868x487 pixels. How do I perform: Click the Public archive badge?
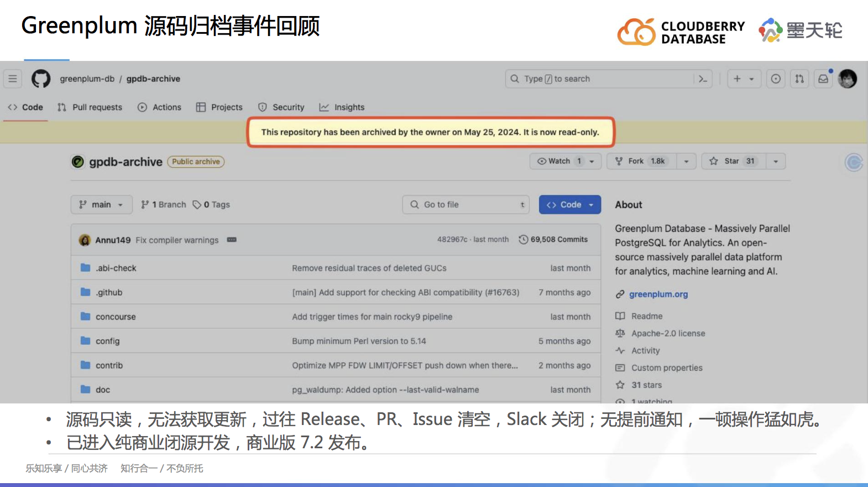(x=196, y=162)
